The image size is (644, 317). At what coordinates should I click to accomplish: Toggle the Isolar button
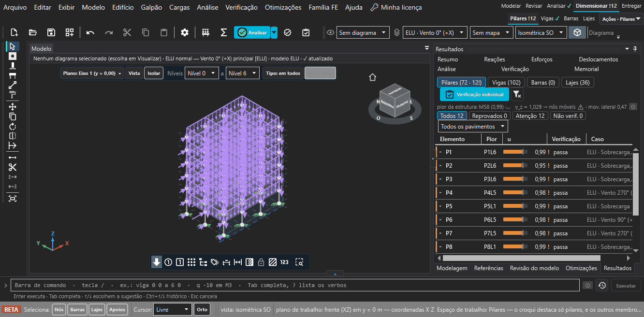click(x=154, y=73)
